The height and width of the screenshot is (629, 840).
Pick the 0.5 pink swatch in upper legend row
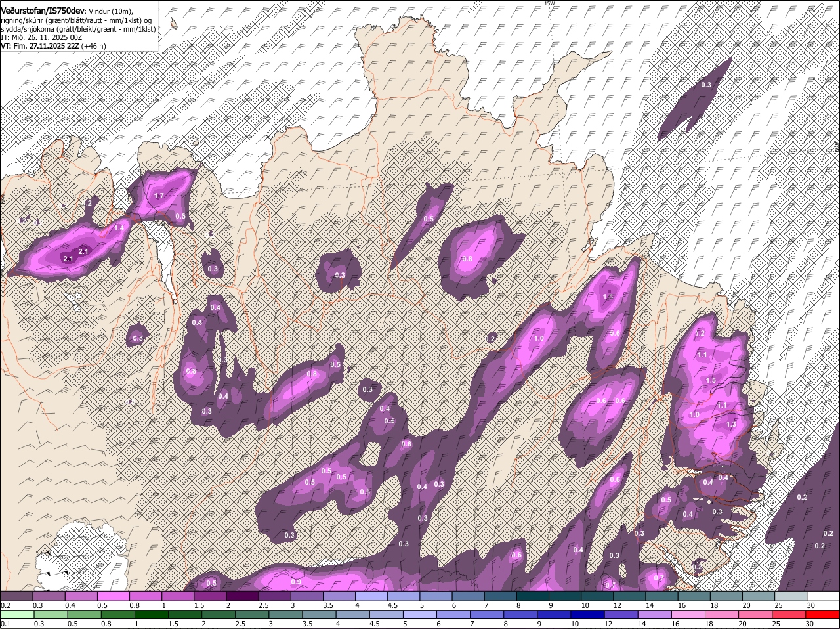pos(113,596)
